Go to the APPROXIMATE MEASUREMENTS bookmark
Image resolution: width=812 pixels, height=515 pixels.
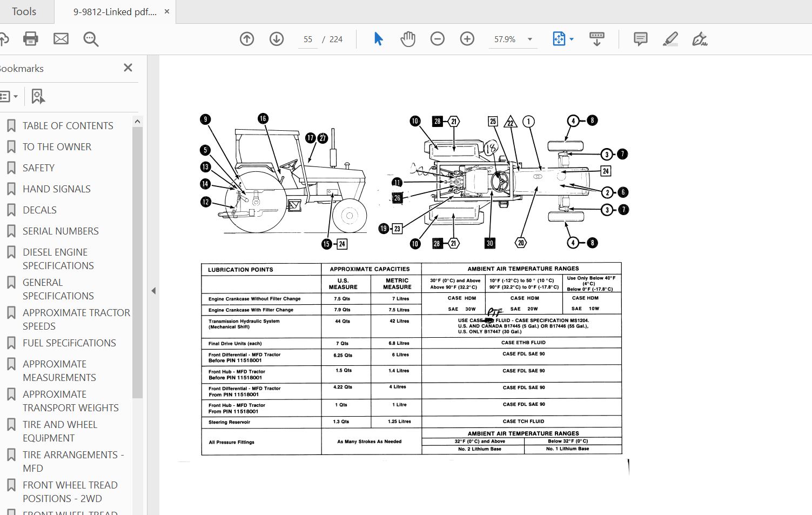coord(59,371)
